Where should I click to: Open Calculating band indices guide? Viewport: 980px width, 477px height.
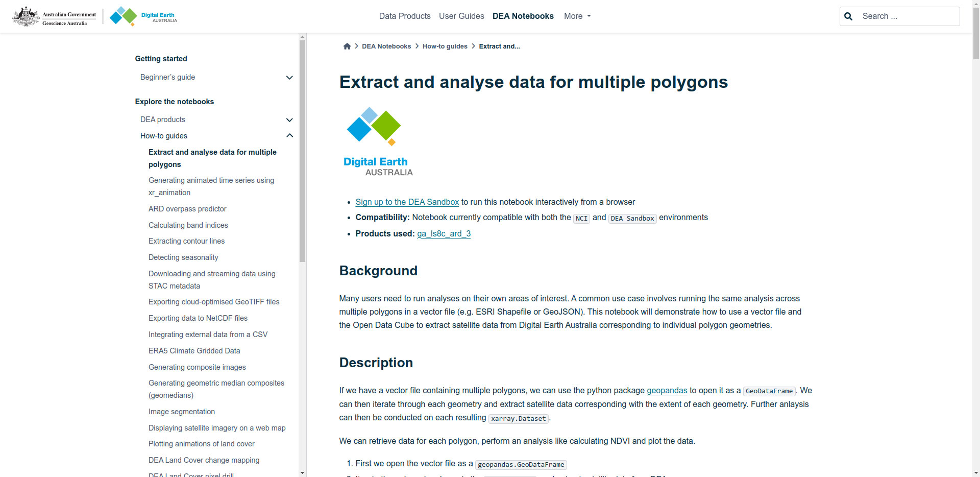point(188,225)
